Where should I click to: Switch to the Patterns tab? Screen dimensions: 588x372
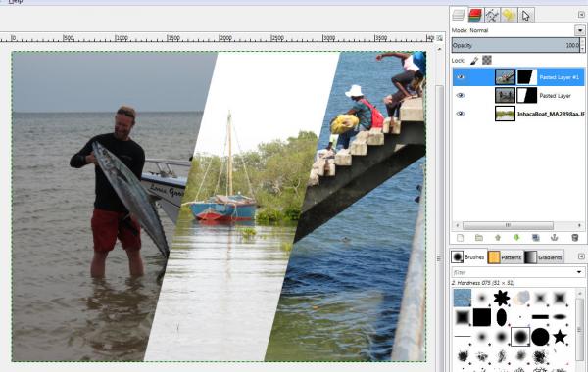point(505,257)
